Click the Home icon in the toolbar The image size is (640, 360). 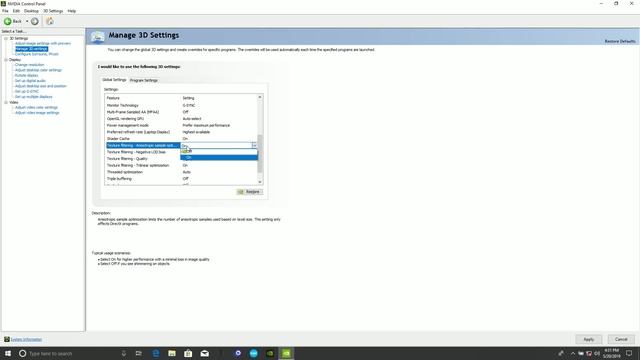(50, 21)
